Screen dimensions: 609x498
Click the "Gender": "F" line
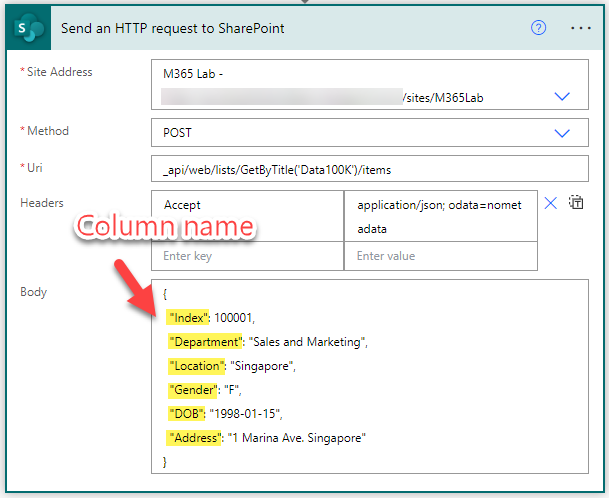pos(205,390)
